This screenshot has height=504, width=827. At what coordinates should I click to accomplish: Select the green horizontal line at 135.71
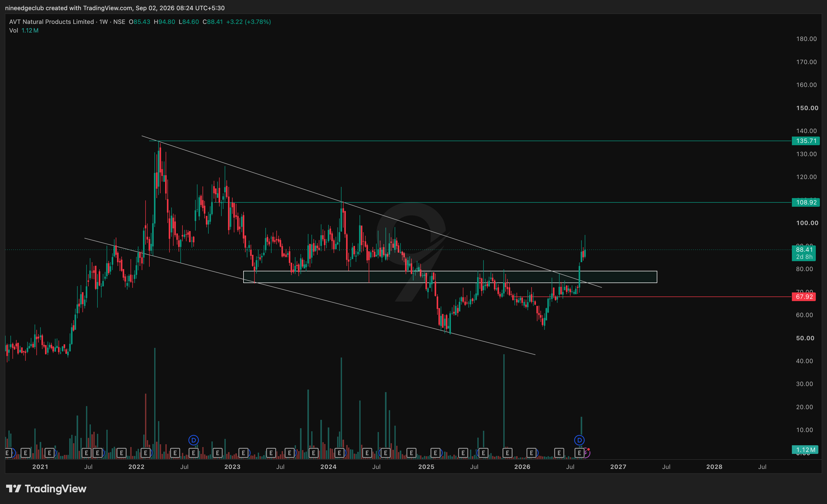coord(470,141)
